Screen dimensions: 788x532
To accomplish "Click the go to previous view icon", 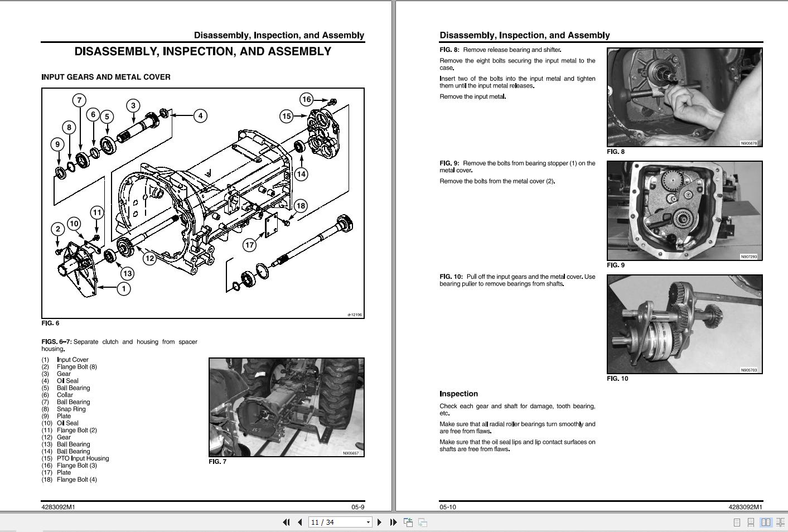I will coord(408,523).
